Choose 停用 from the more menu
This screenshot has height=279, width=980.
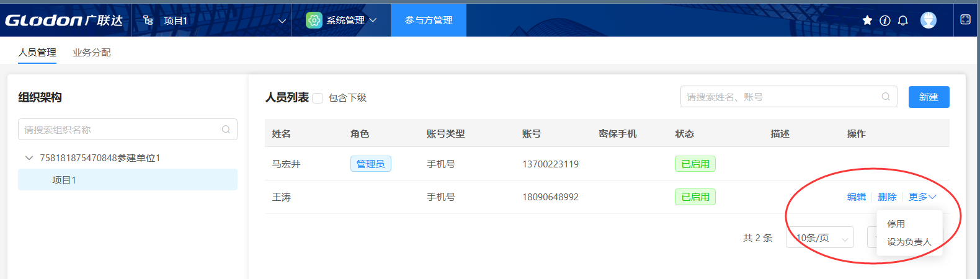point(896,224)
